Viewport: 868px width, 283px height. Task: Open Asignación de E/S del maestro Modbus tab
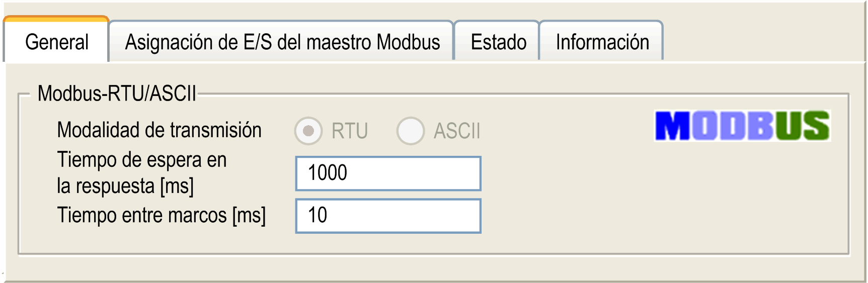point(282,42)
